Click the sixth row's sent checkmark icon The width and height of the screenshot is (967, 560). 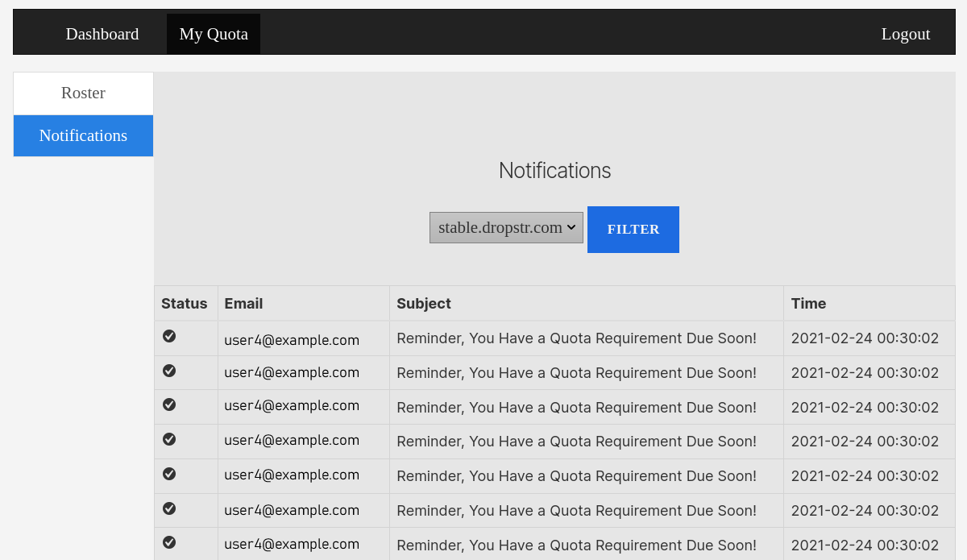169,508
